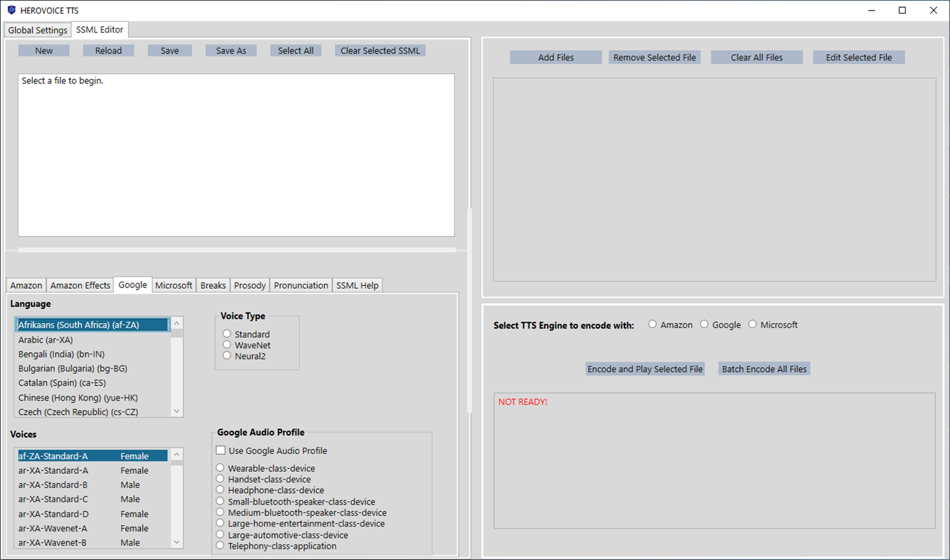Add Files to the encoding list

(x=555, y=56)
